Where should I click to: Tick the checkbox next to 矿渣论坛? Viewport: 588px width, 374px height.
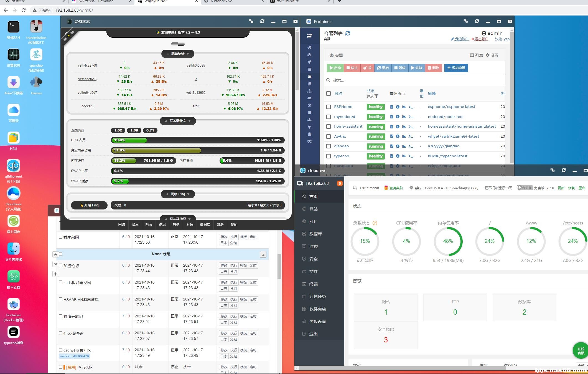pyautogui.click(x=61, y=266)
